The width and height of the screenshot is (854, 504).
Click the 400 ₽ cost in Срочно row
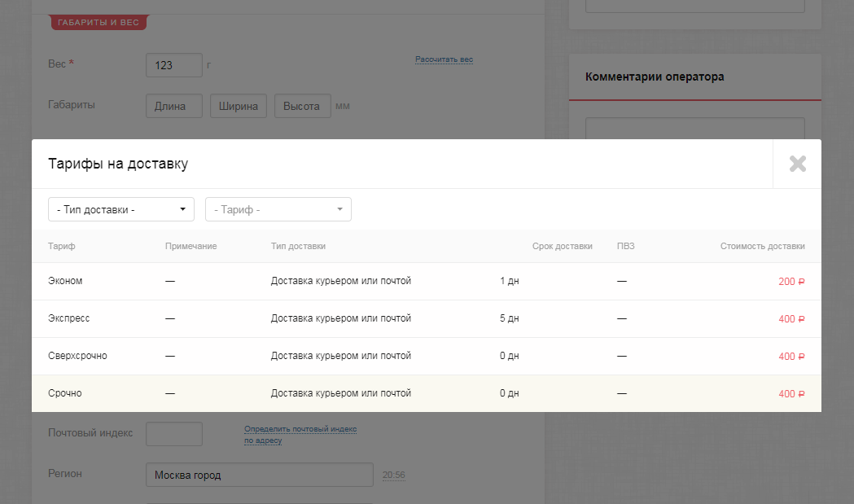point(791,394)
